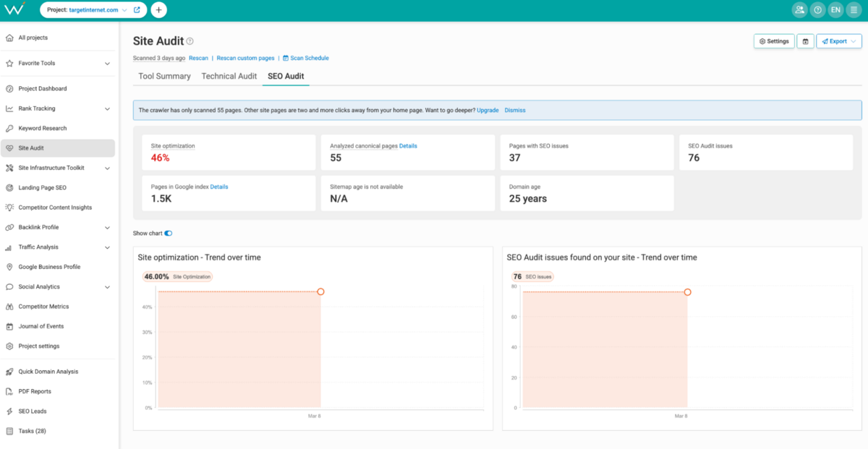Viewport: 868px width, 449px height.
Task: Switch to the Tool Summary tab
Action: pyautogui.click(x=164, y=76)
